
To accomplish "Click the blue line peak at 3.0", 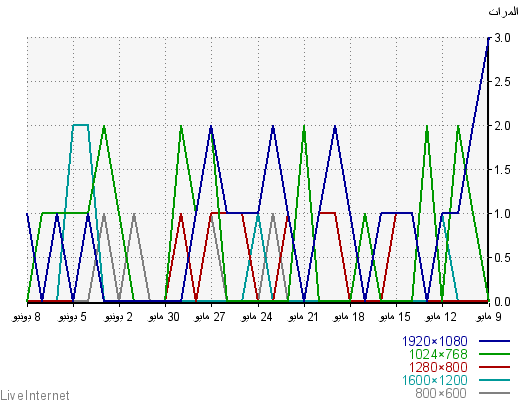I will [488, 39].
